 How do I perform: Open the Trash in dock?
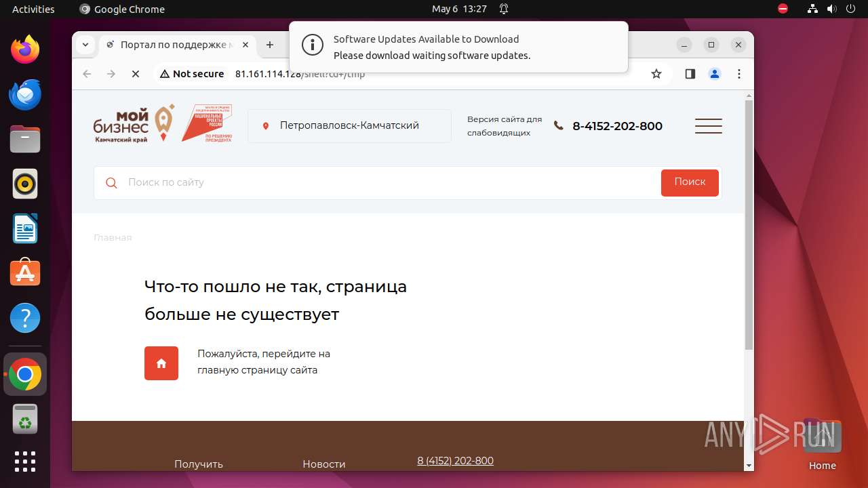tap(25, 419)
